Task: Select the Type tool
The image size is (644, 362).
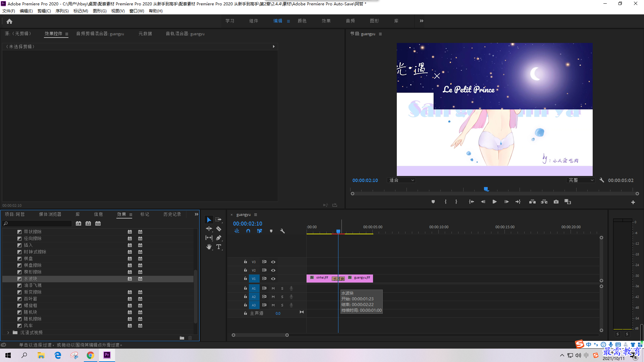Action: (x=219, y=247)
